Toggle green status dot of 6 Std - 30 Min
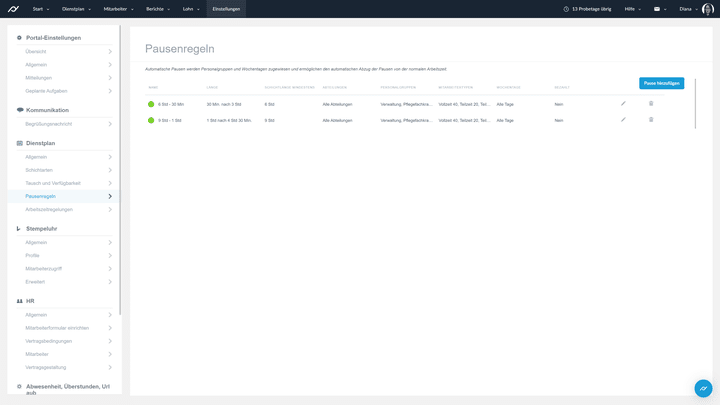 pyautogui.click(x=151, y=104)
